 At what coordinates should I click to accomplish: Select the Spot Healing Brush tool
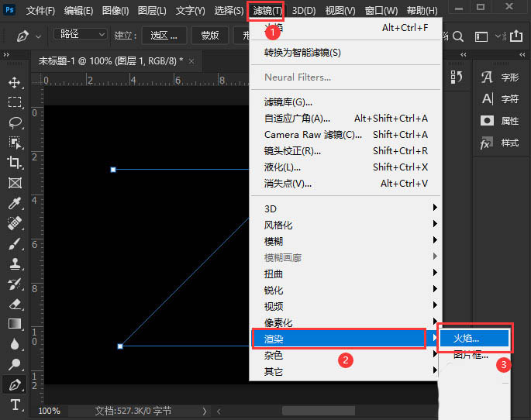pos(14,223)
